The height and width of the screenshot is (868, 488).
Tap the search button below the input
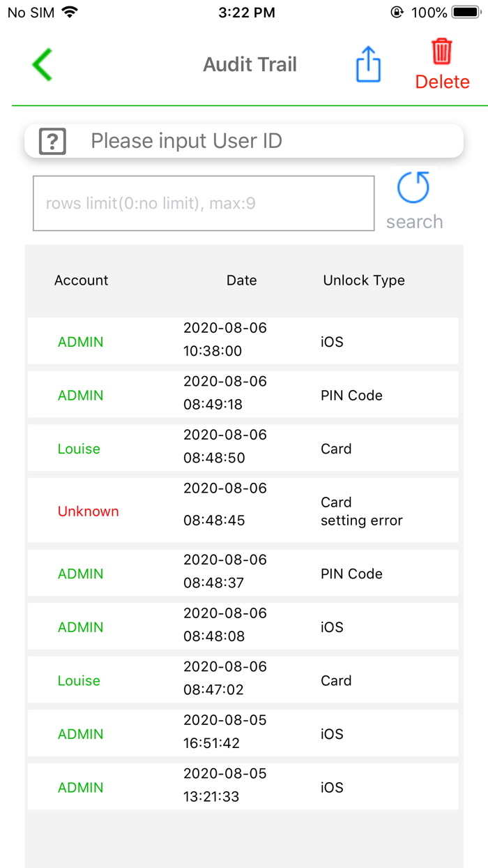pos(414,221)
